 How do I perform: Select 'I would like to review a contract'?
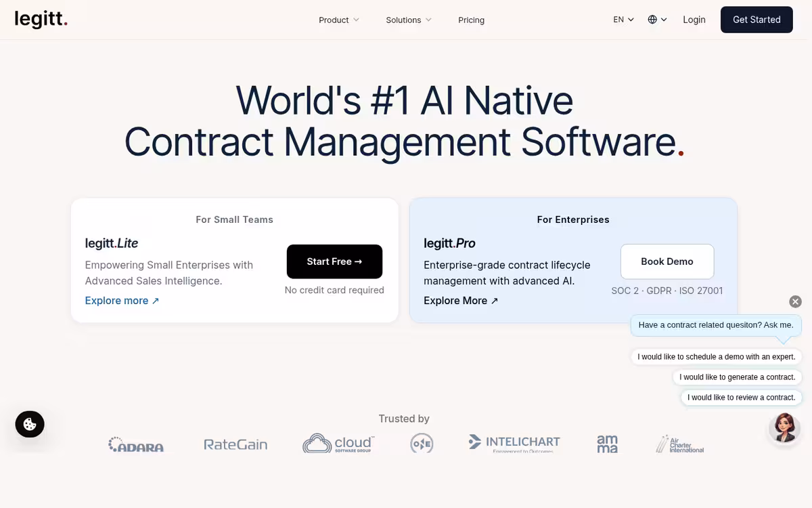pyautogui.click(x=741, y=398)
